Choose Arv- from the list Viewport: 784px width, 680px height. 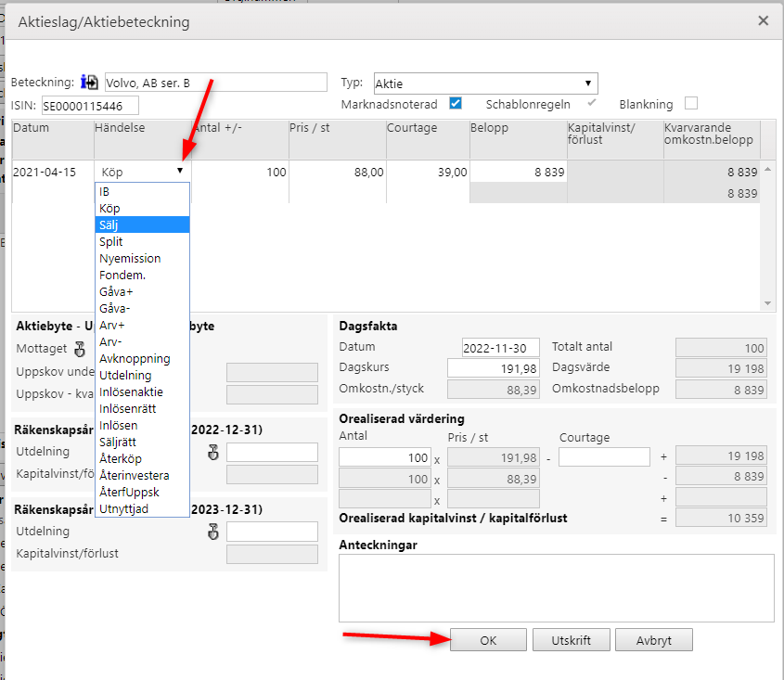pyautogui.click(x=142, y=342)
